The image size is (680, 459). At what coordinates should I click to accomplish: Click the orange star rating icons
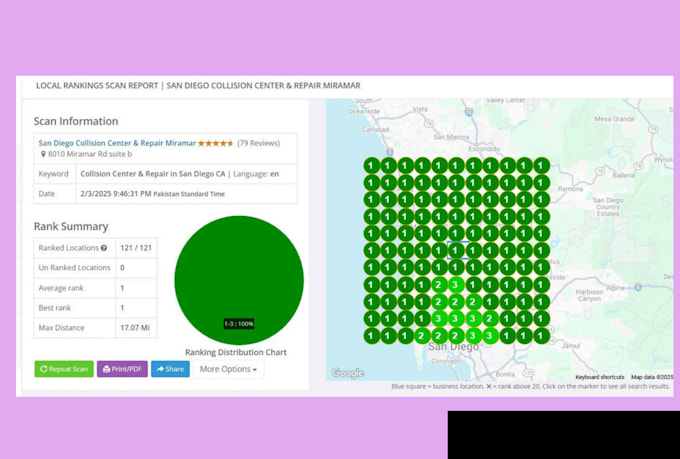(216, 143)
